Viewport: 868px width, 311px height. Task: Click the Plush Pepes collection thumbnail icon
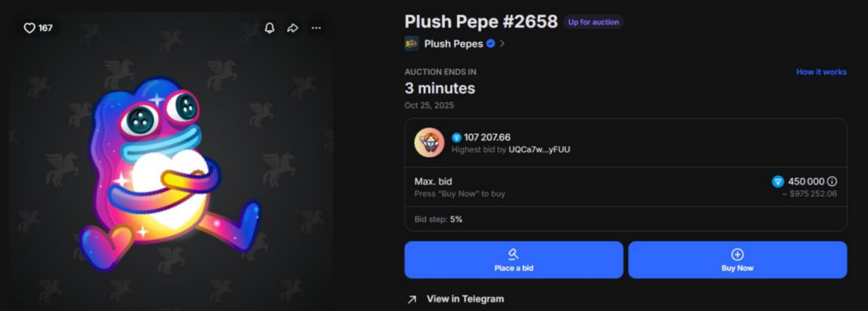412,43
